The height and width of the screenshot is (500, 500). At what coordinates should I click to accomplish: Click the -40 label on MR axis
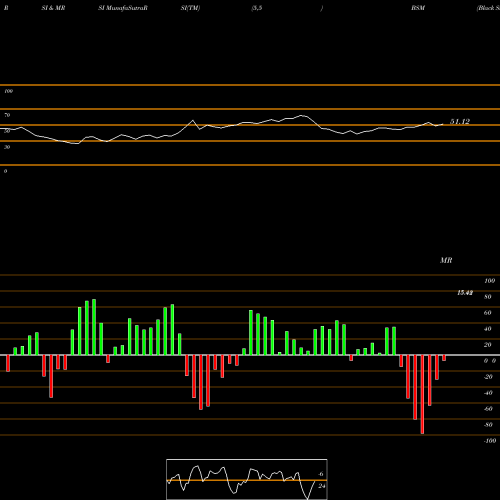click(488, 393)
